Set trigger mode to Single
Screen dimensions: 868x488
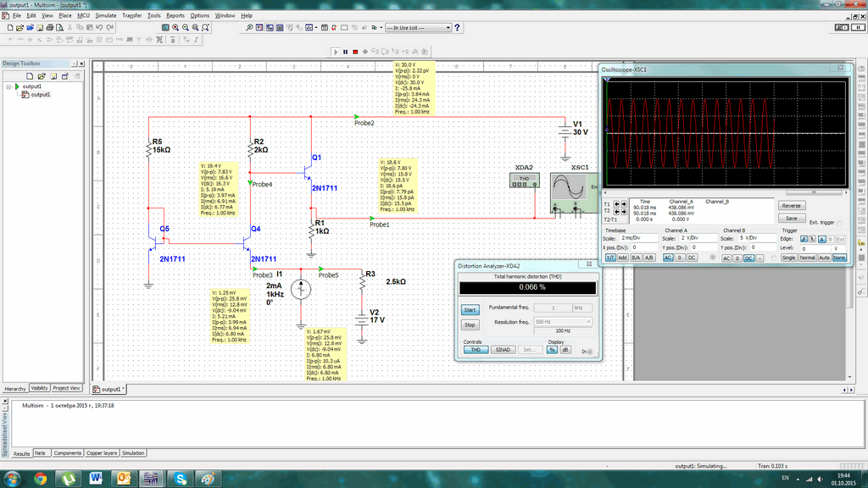(x=788, y=258)
